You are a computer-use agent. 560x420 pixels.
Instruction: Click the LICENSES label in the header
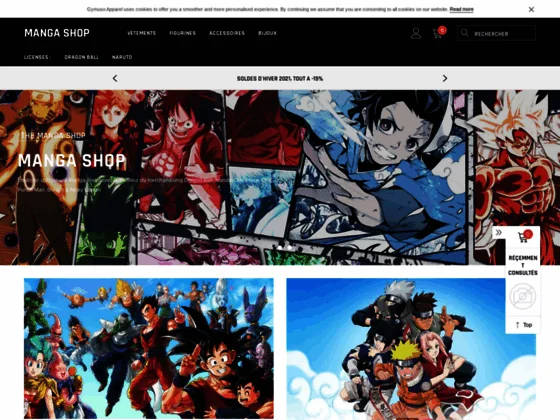click(37, 57)
